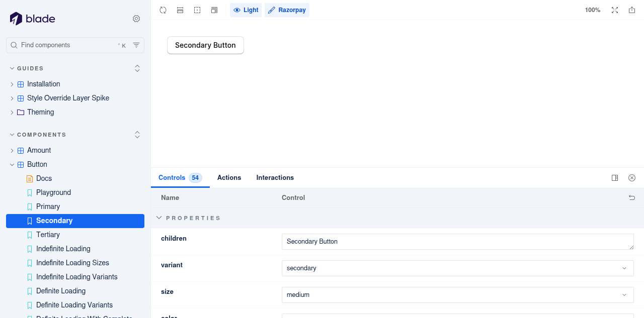
Task: Click the share/open in new tab icon
Action: [632, 10]
